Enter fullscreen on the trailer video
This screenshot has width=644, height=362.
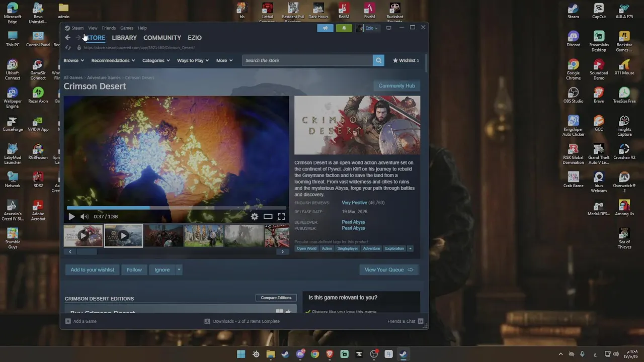281,217
